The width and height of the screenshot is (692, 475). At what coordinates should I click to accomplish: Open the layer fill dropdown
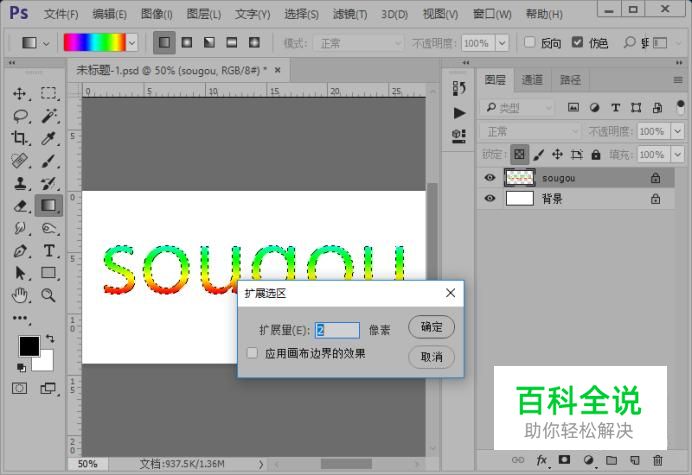pyautogui.click(x=677, y=155)
